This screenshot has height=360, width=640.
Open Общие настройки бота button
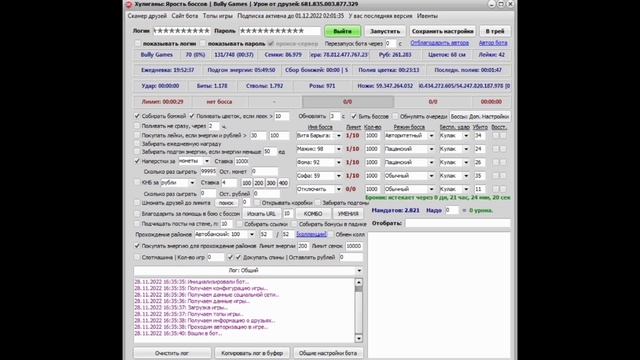click(328, 353)
